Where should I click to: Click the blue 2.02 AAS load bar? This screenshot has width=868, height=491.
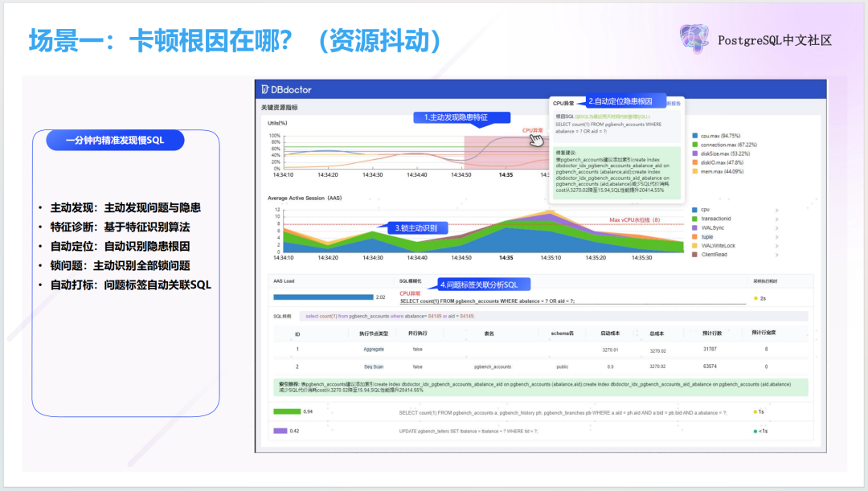point(323,297)
